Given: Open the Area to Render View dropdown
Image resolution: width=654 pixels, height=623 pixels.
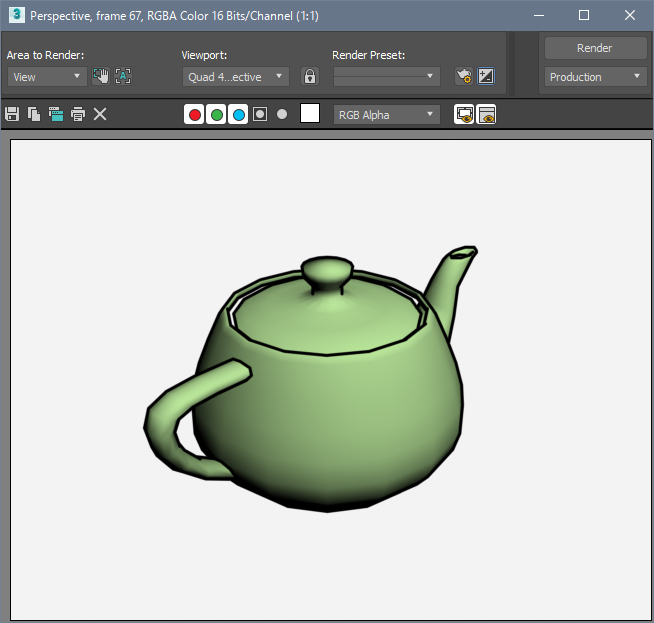Looking at the screenshot, I should 47,76.
